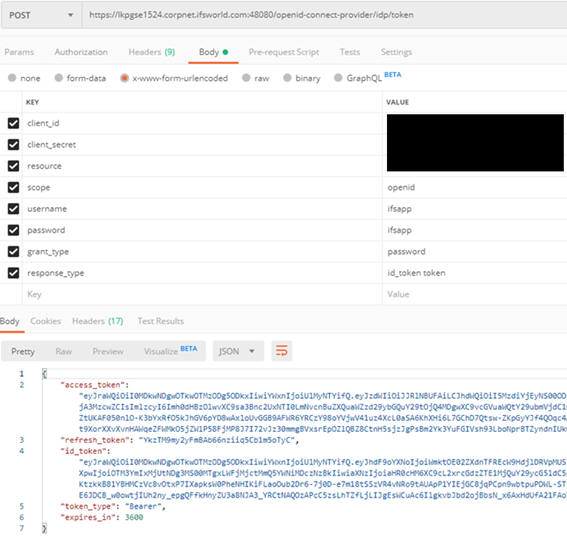Image resolution: width=567 pixels, height=538 pixels.
Task: Switch to Preview response view
Action: click(x=108, y=351)
